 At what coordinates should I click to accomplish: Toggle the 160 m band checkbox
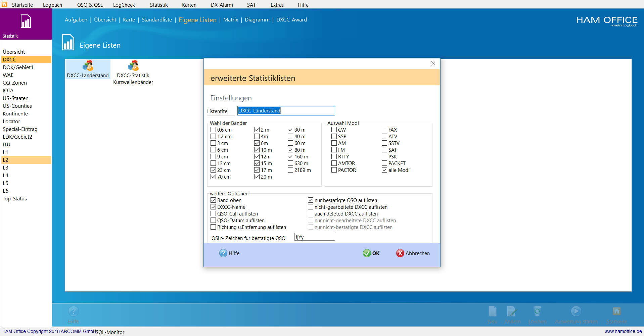tap(290, 156)
